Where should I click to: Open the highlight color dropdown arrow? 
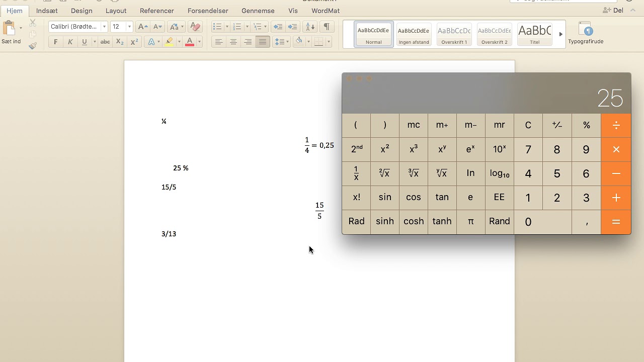point(179,42)
